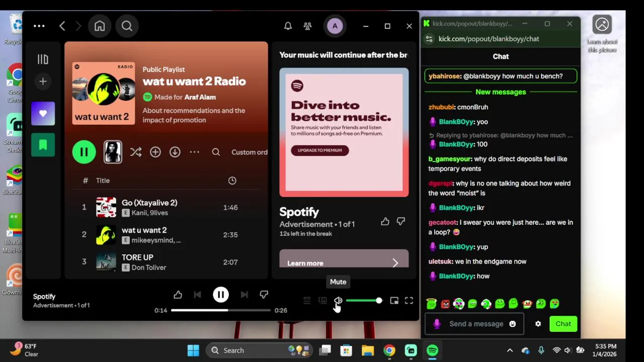Go back in Spotify navigation

pos(62,26)
